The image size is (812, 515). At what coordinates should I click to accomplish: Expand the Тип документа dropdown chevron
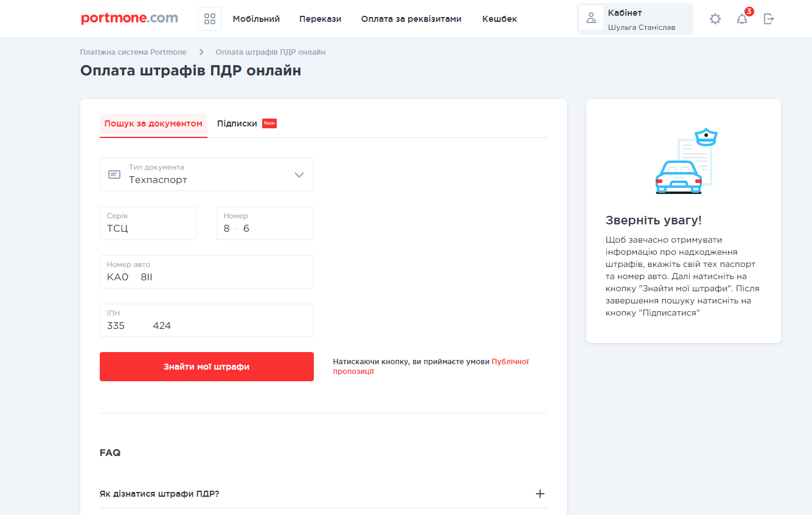pos(299,175)
